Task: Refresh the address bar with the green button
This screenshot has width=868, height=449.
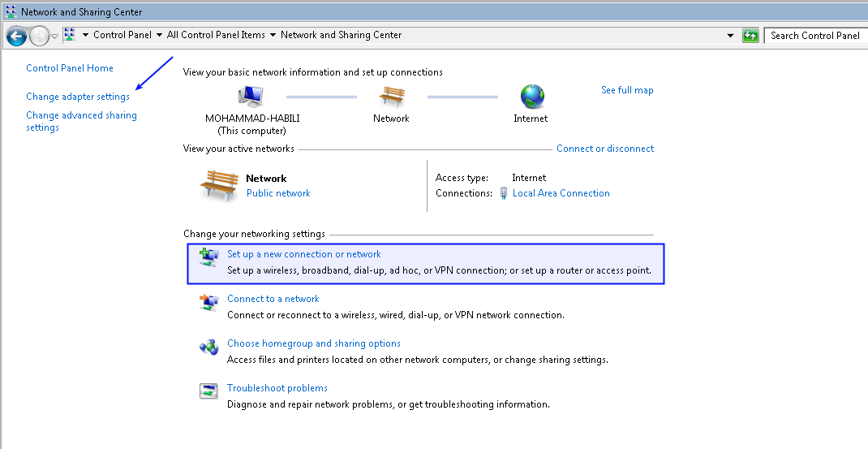Action: [x=750, y=36]
